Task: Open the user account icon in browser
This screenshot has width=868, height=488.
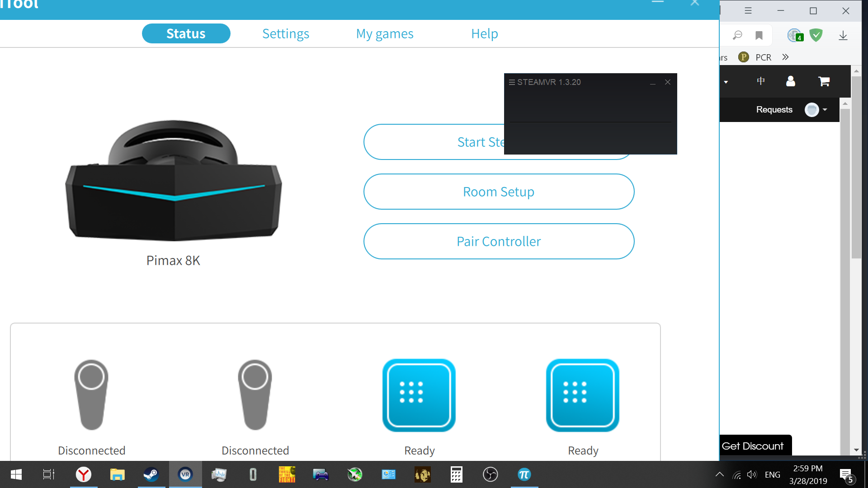Action: (x=791, y=81)
